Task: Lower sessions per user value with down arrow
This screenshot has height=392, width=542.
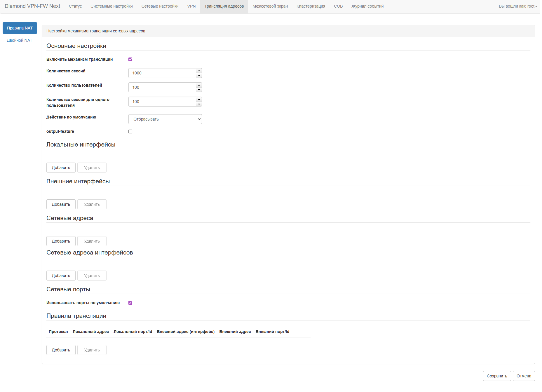Action: pyautogui.click(x=199, y=104)
